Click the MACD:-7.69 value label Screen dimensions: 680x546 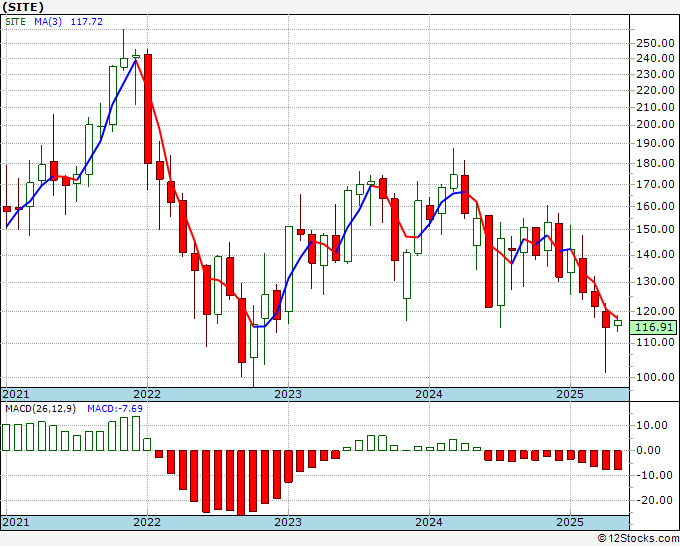tap(115, 409)
